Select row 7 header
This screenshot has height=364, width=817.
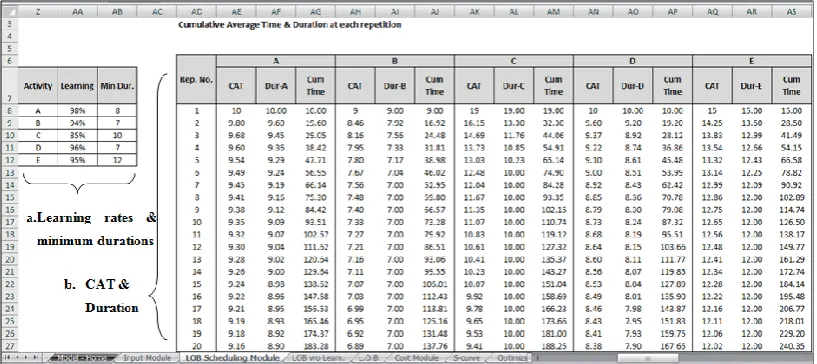[x=9, y=85]
